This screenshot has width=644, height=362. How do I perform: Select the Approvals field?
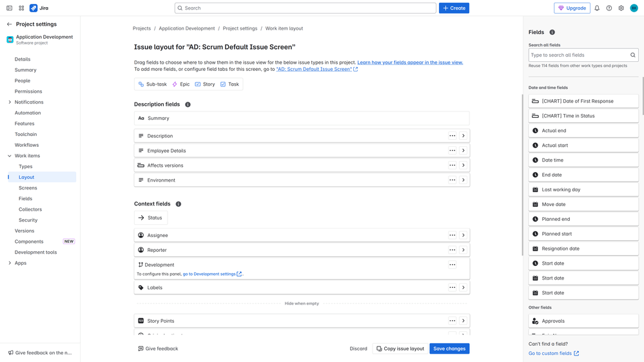583,321
